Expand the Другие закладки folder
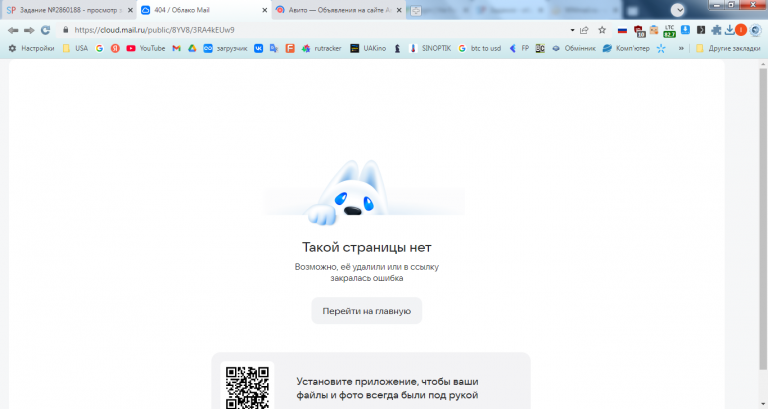768x409 pixels. pos(728,48)
